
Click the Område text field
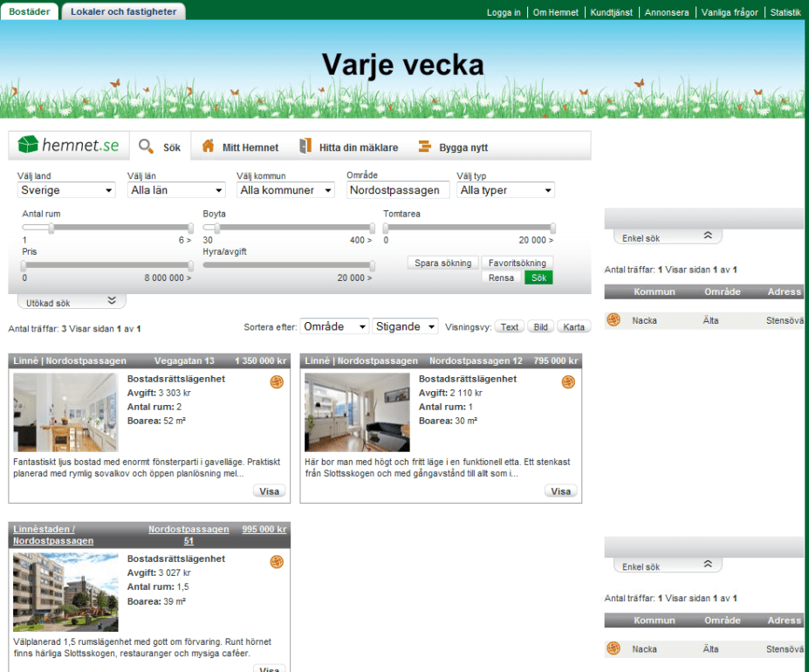tap(398, 190)
